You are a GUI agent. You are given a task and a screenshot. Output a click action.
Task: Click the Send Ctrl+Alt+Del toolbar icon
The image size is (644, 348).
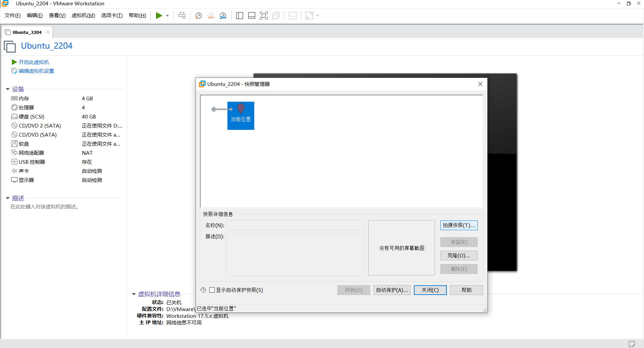click(x=182, y=15)
